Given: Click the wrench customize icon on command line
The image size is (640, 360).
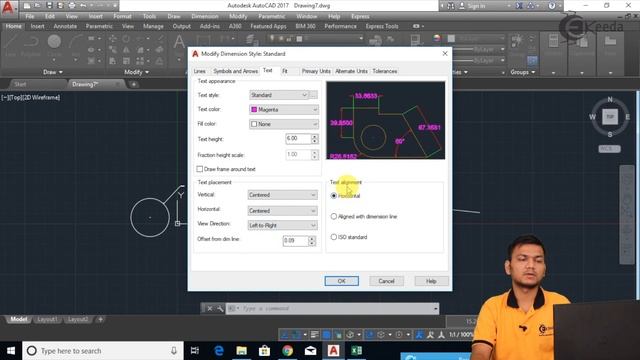Looking at the screenshot, I should click(x=220, y=309).
